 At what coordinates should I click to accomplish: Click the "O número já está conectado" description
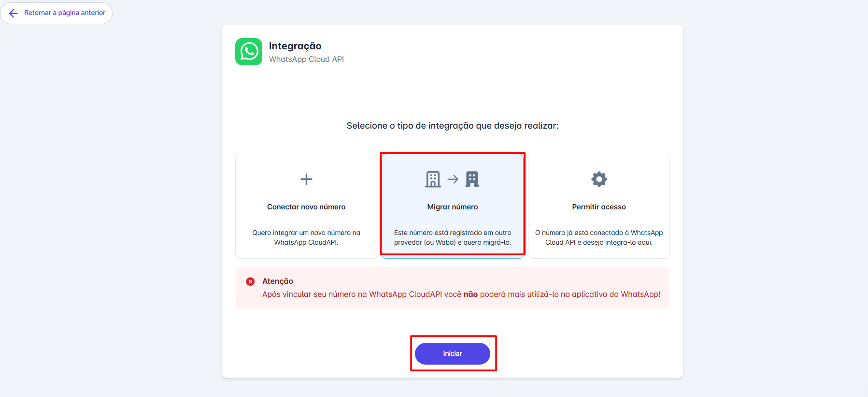(x=599, y=237)
